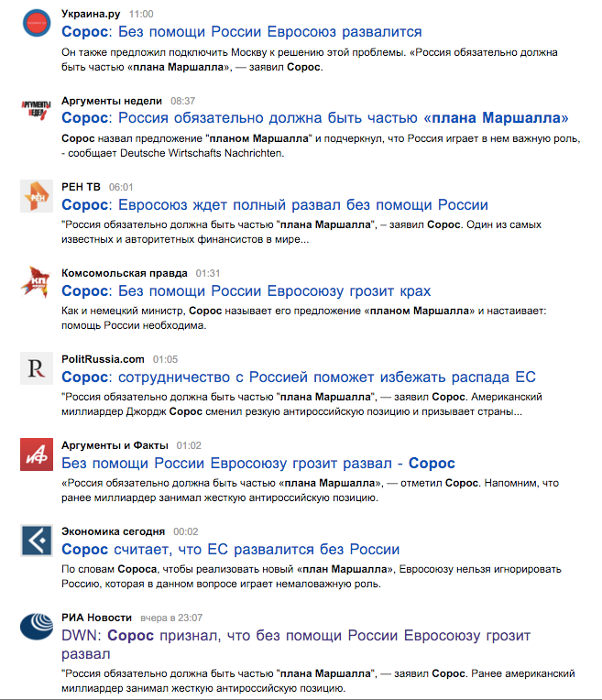Open headline 'Без помощи России Евросоюзу грозит крах'
This screenshot has height=700, width=602.
246,290
